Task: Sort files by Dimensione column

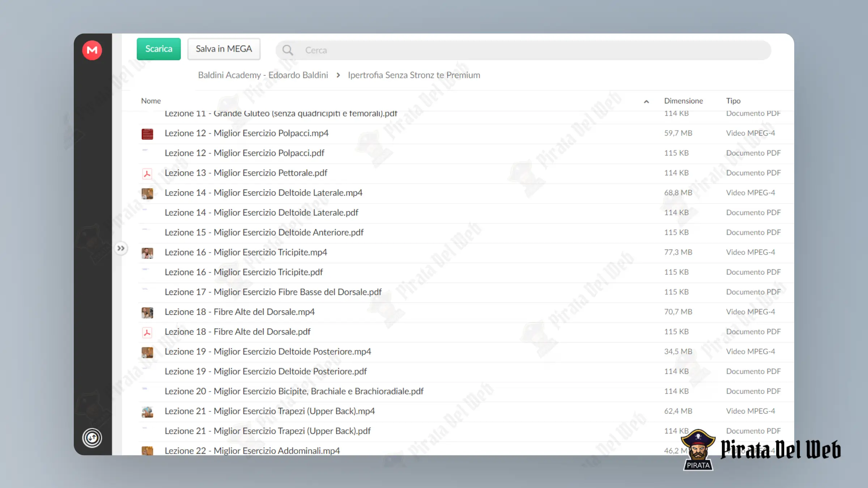Action: [x=684, y=100]
